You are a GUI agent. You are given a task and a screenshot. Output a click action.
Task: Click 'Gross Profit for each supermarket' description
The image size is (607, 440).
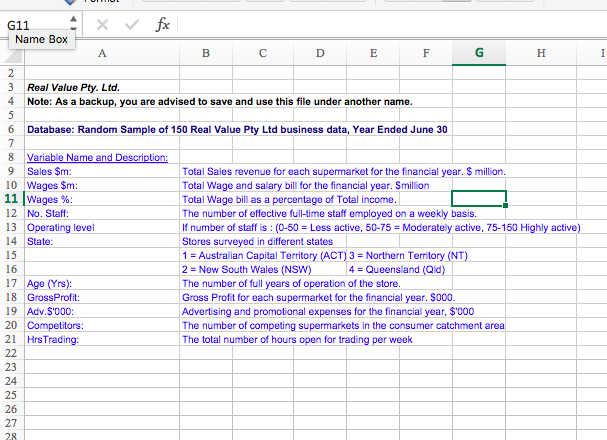pyautogui.click(x=318, y=297)
